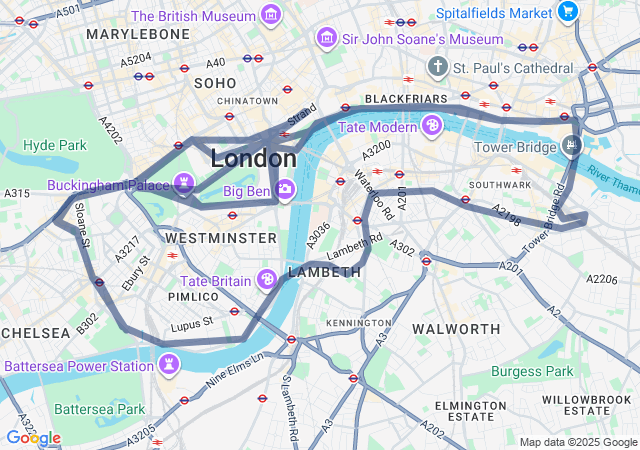Select Sir John Soane's Museum pin
The image size is (640, 450).
pyautogui.click(x=327, y=38)
